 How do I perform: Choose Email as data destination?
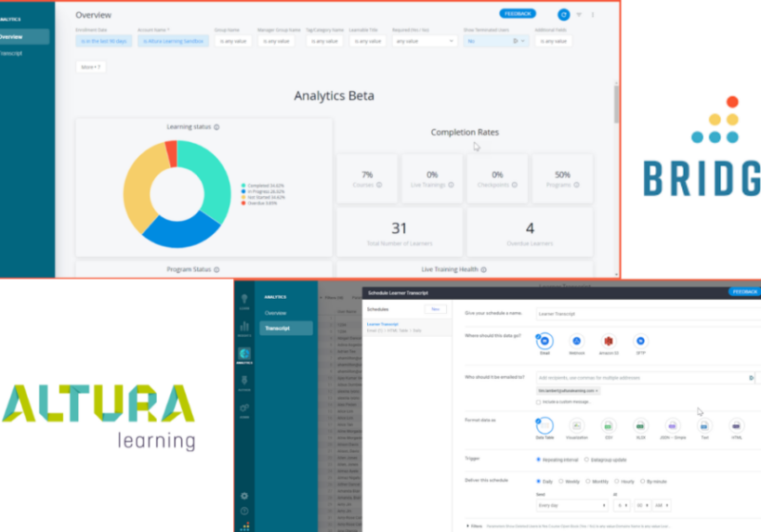(x=545, y=341)
